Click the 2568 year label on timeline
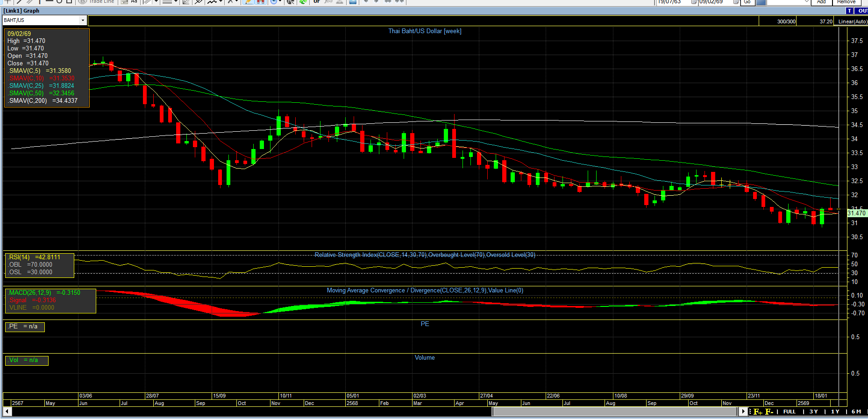 coord(352,403)
